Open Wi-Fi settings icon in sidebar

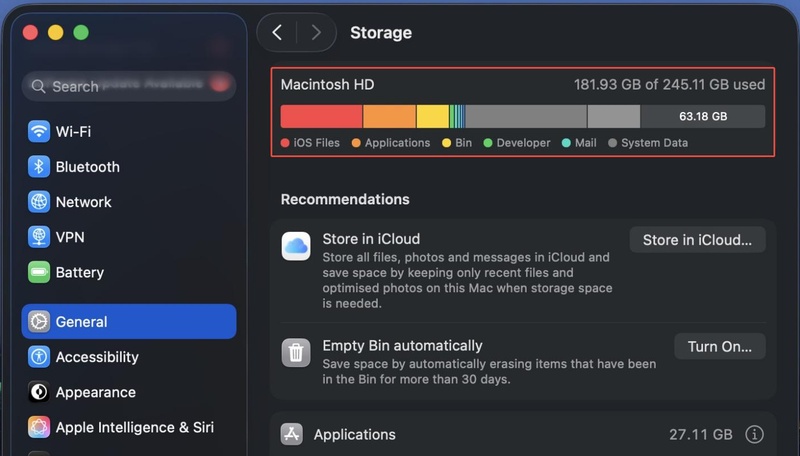point(39,131)
